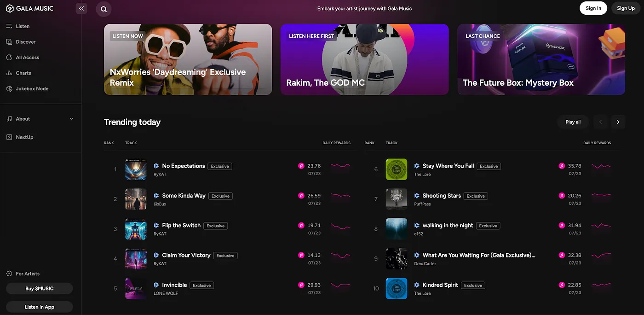
Task: Click the search magnifier icon
Action: (x=103, y=9)
